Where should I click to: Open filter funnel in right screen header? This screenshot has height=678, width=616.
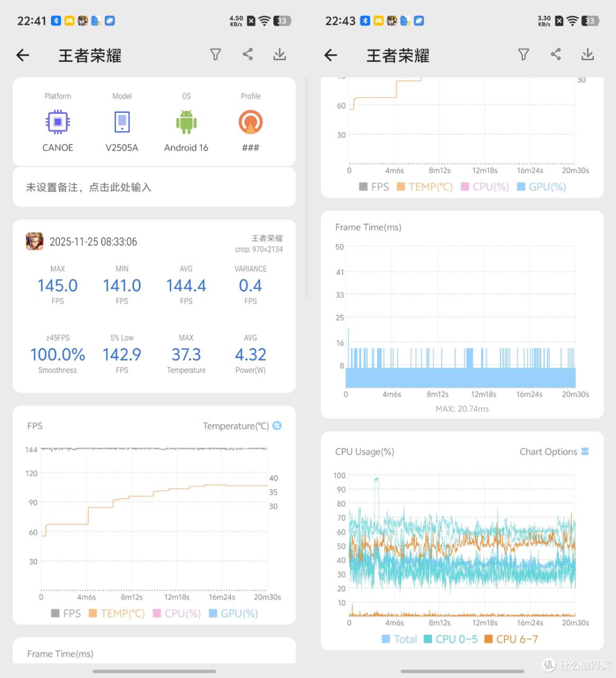coord(524,55)
